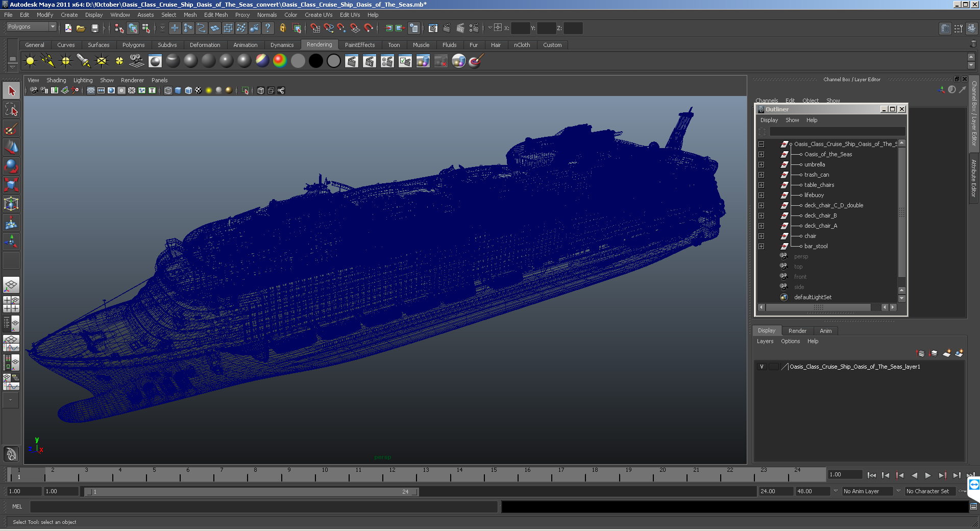Open the Polygons menu set dropdown
Screen dimensions: 980x531
click(31, 27)
